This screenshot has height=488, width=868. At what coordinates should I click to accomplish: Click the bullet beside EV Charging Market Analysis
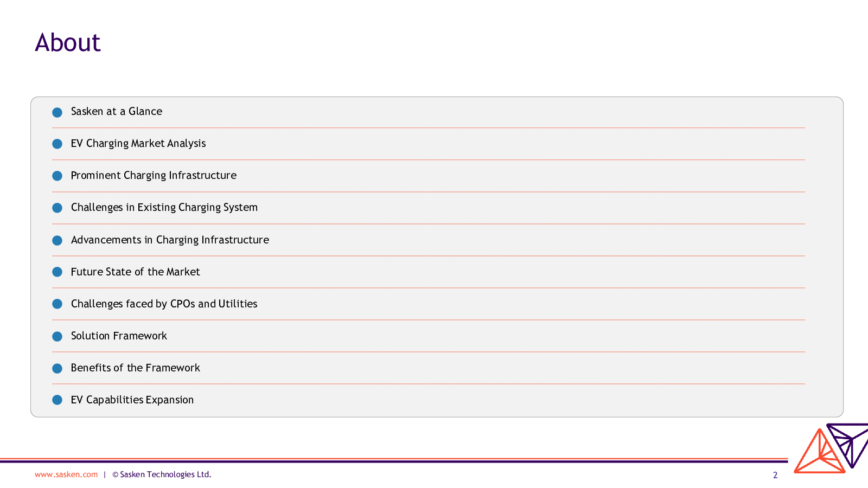pyautogui.click(x=57, y=144)
